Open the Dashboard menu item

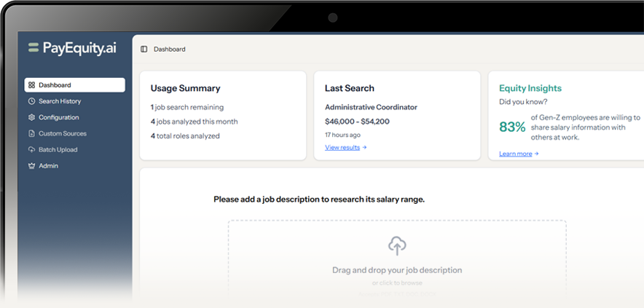[55, 85]
